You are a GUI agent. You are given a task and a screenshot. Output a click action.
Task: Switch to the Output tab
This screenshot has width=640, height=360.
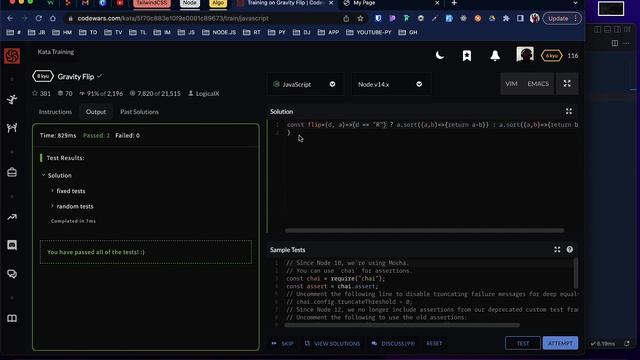96,112
